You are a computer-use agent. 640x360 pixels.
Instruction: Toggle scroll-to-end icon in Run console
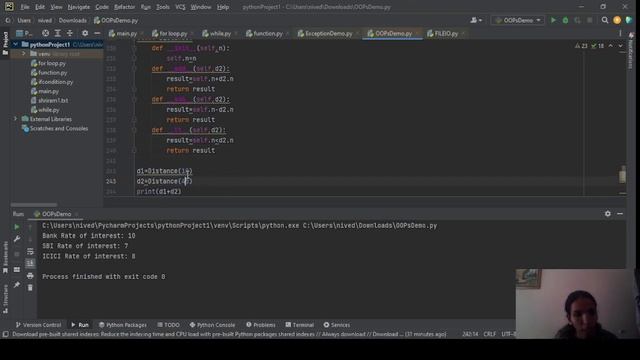click(x=30, y=264)
